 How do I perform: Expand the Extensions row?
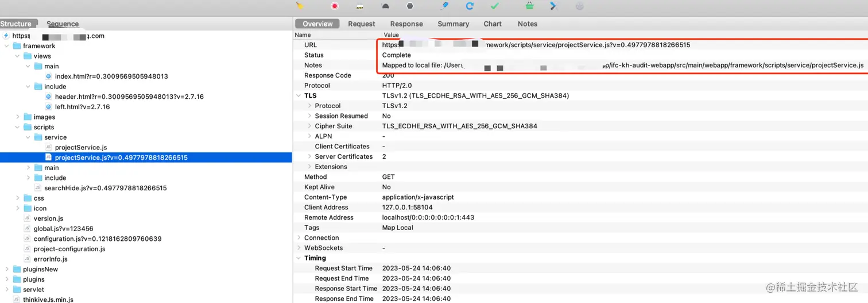310,167
